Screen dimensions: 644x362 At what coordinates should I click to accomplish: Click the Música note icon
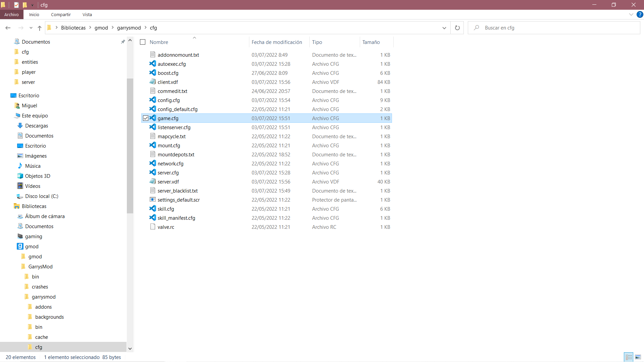click(20, 166)
